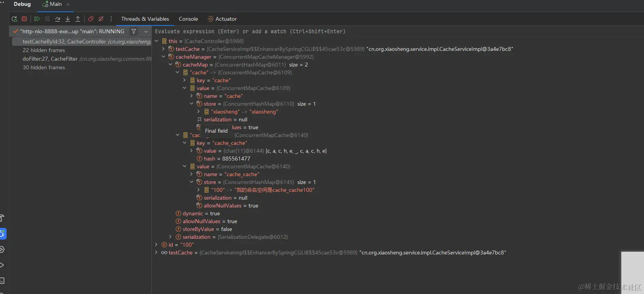
Task: Click the Rerun debug session icon
Action: pyautogui.click(x=14, y=19)
